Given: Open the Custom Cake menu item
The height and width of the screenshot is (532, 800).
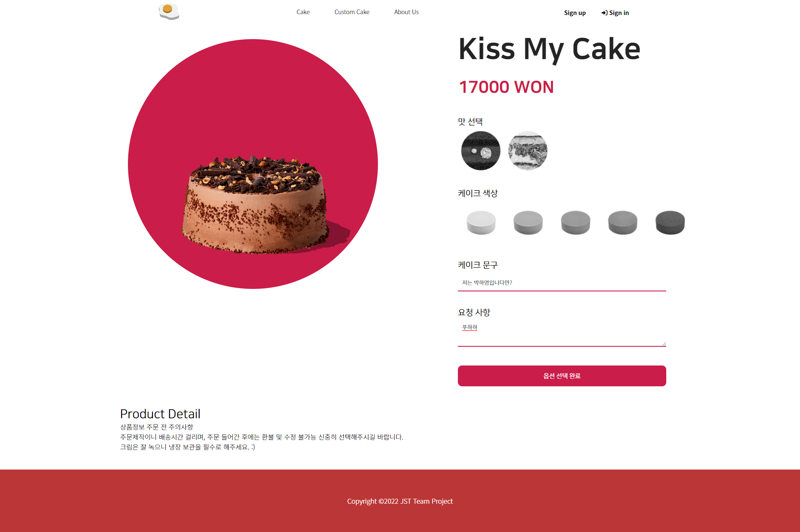Looking at the screenshot, I should click(352, 12).
